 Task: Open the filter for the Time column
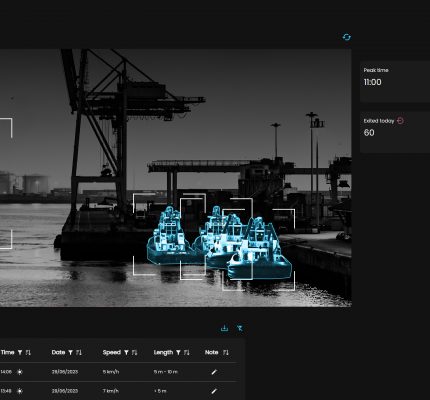20,352
